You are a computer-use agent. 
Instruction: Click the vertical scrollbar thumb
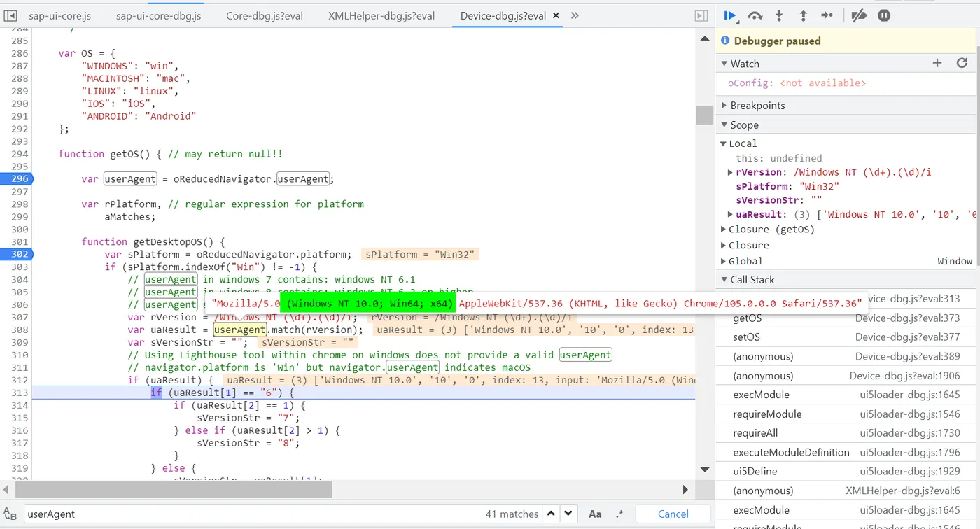pyautogui.click(x=704, y=115)
